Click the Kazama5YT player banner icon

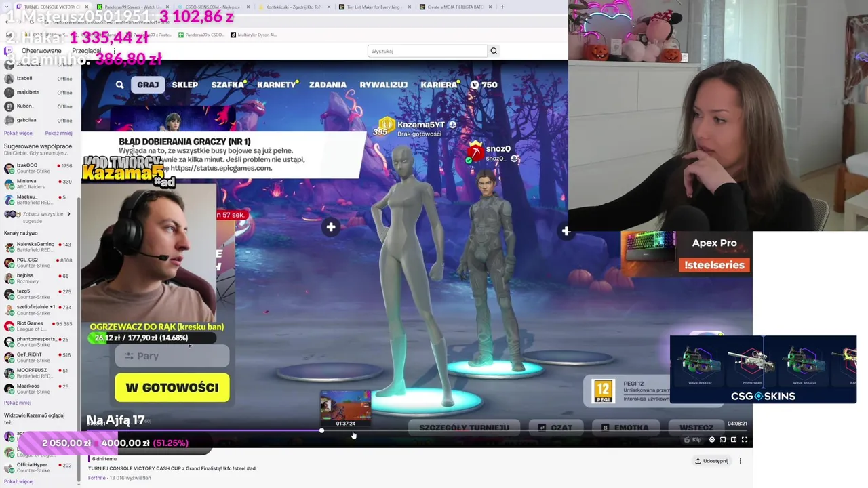coord(386,124)
